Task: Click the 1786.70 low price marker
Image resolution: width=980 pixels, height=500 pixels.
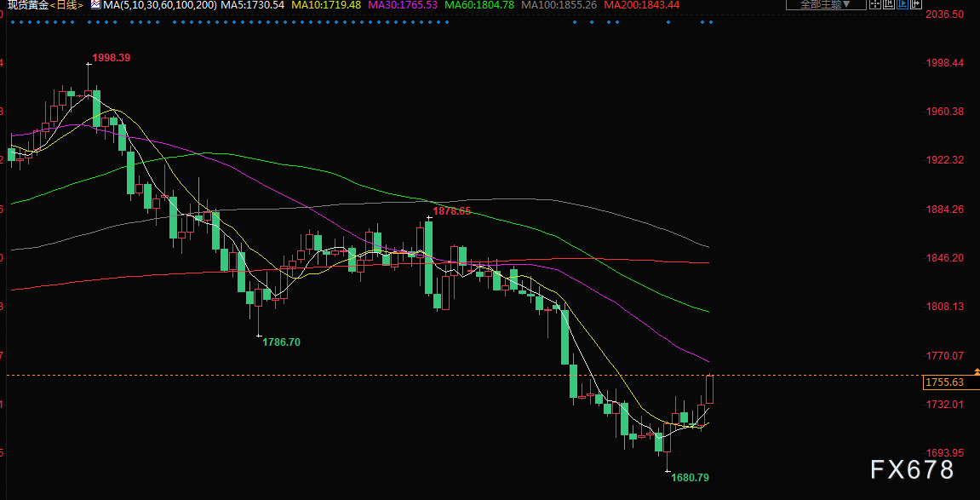Action: 281,342
